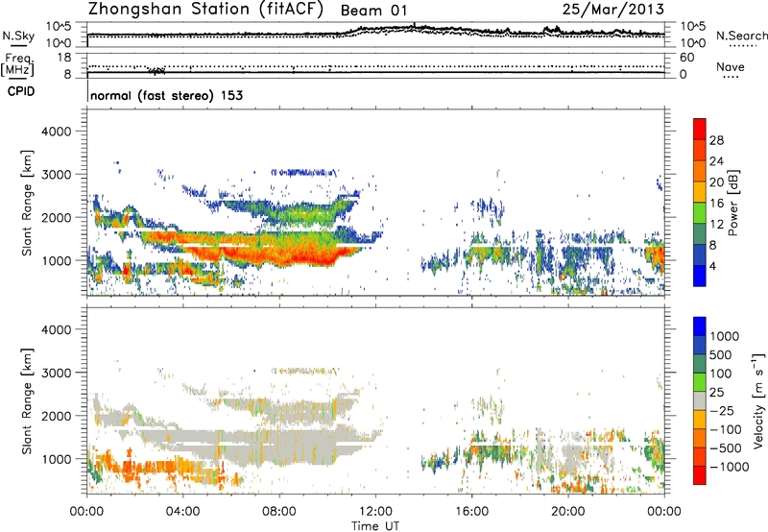Click the gray swatch of Velocity colorbar

click(700, 400)
